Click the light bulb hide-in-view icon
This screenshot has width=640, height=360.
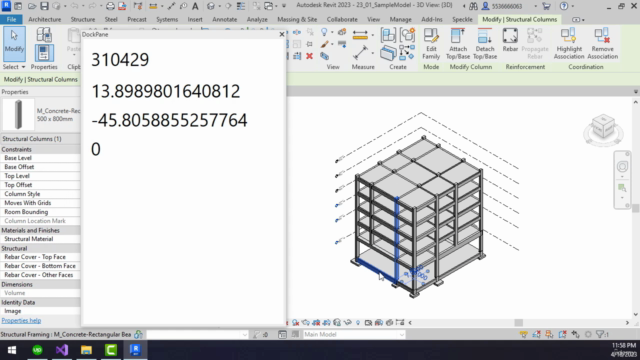[x=324, y=32]
